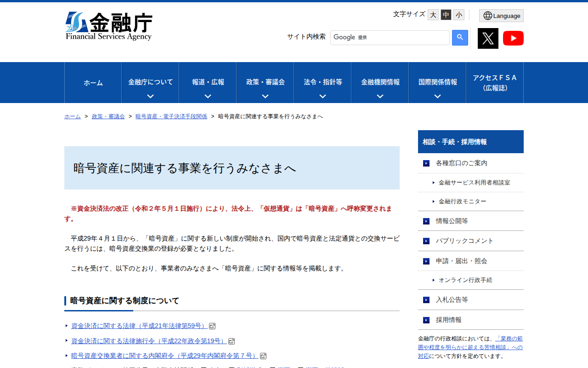
Task: Click the arrow icon next to 採用情報
Action: click(x=425, y=320)
